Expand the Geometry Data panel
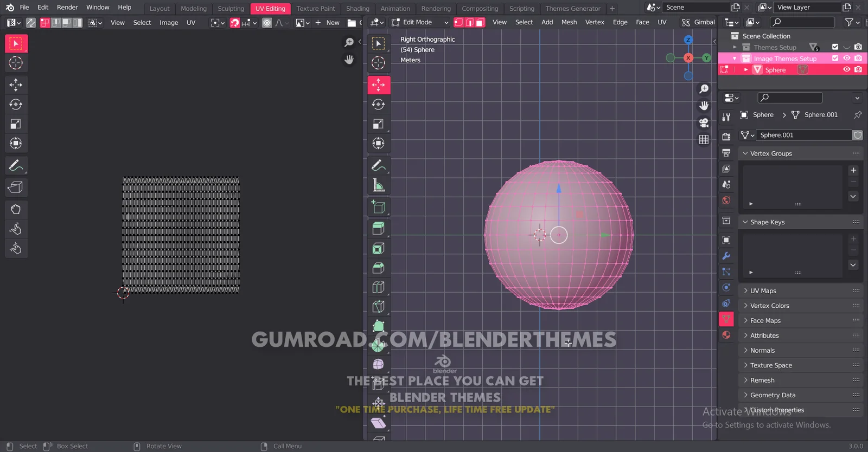 click(745, 395)
